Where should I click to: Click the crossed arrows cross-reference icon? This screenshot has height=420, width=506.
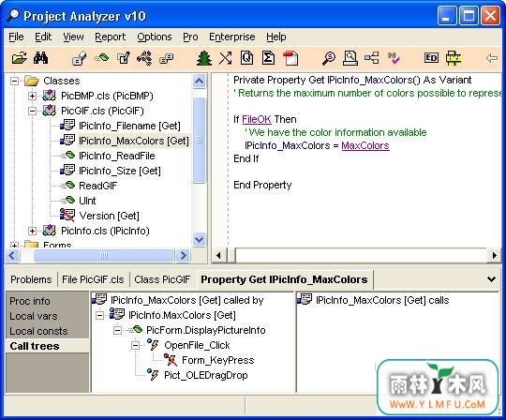point(225,58)
